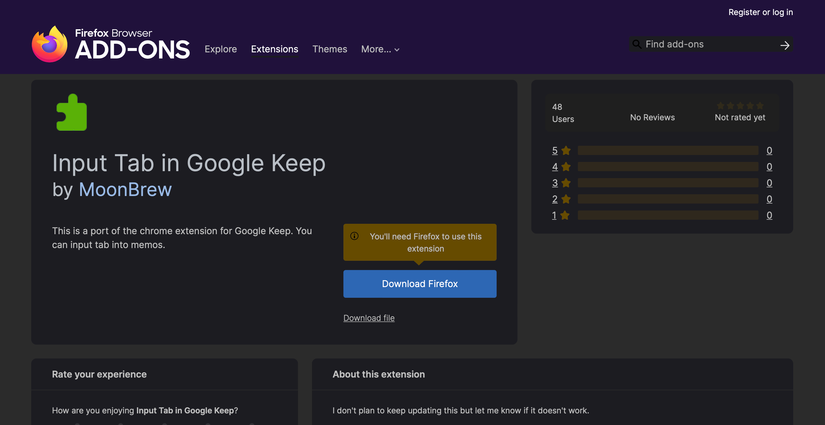Open the MoonBrew author profile link

click(125, 190)
